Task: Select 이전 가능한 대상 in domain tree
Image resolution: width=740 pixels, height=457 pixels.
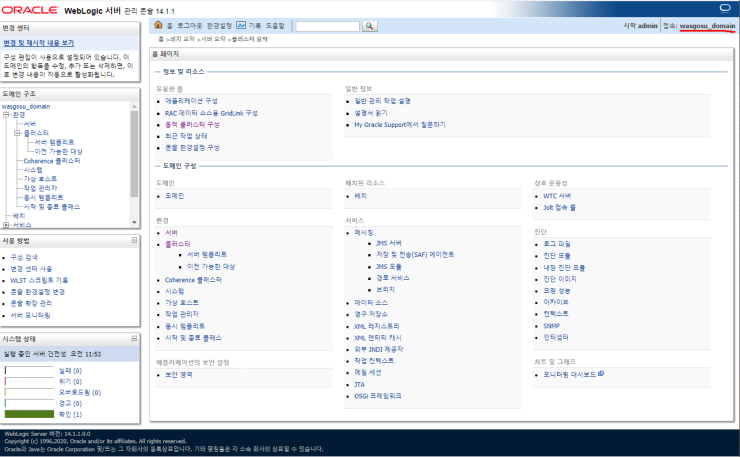Action: [59, 152]
